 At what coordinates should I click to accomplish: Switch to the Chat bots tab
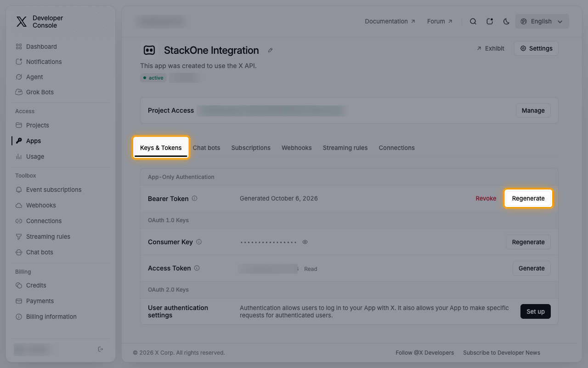tap(206, 148)
